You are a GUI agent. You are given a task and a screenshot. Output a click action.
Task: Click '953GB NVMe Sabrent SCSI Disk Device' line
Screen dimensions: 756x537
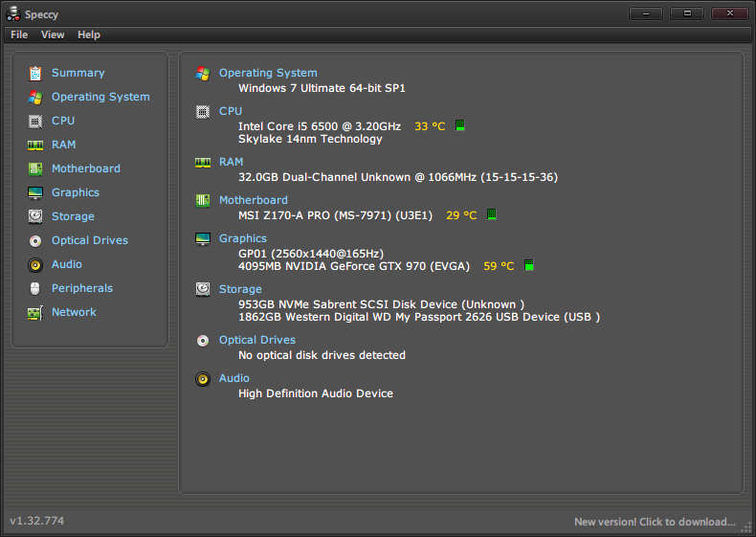[382, 304]
